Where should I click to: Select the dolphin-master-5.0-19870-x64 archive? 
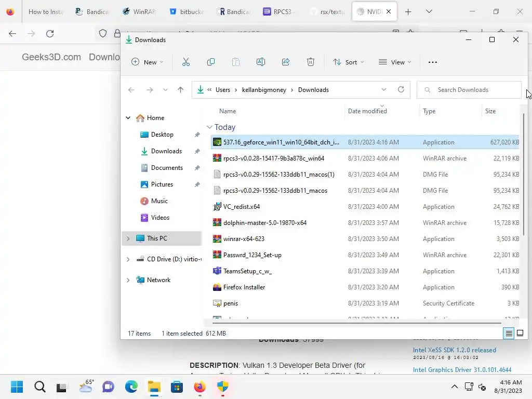coord(365,223)
